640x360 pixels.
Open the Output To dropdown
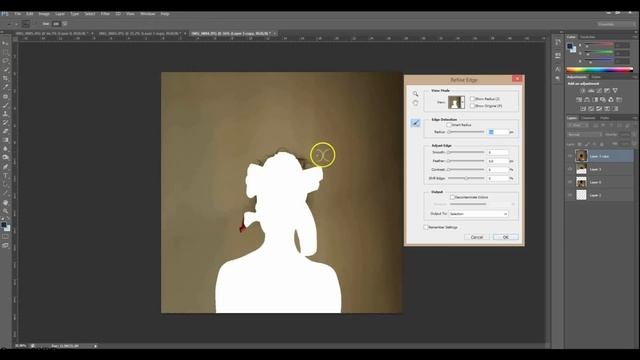pyautogui.click(x=478, y=214)
